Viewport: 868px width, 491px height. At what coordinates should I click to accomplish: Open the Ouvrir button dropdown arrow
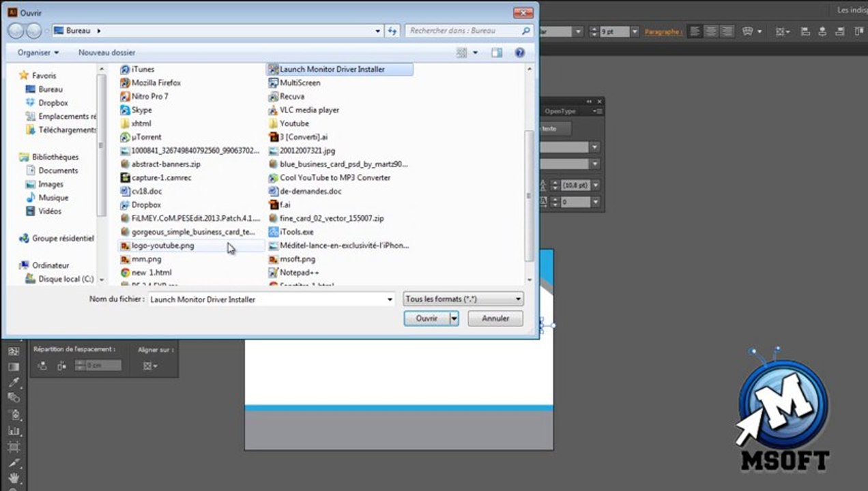(454, 318)
